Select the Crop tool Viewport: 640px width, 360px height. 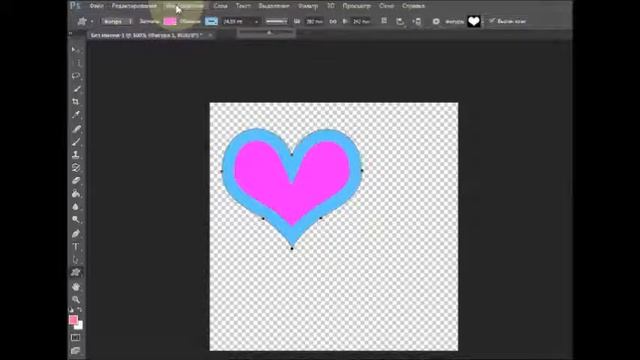[x=76, y=102]
